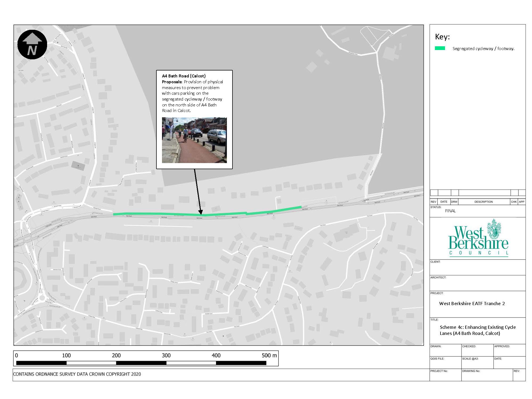Screen dimensions: 532x399
Task: Click the 'CLIENT:' field label
Action: tap(435, 262)
